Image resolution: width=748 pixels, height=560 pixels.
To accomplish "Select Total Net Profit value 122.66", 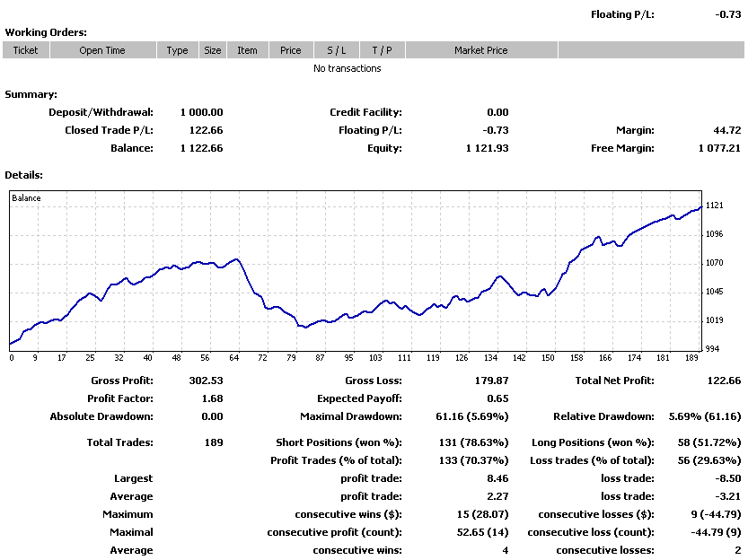I will (724, 381).
